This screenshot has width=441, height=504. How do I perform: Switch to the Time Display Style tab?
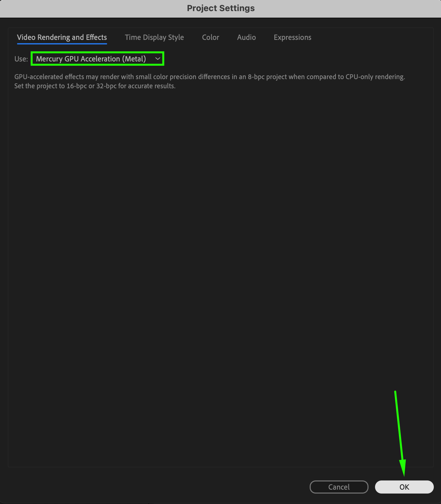tap(154, 37)
